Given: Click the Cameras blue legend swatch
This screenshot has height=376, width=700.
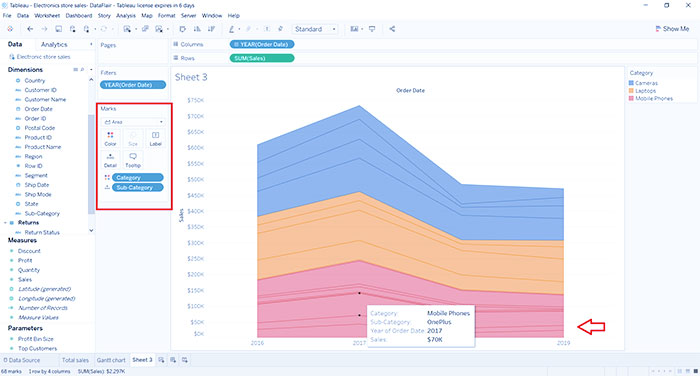Looking at the screenshot, I should point(631,83).
